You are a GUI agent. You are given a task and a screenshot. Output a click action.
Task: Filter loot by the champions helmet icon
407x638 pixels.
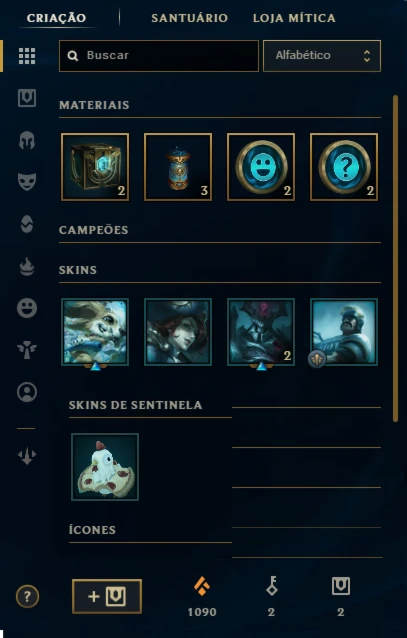point(27,140)
